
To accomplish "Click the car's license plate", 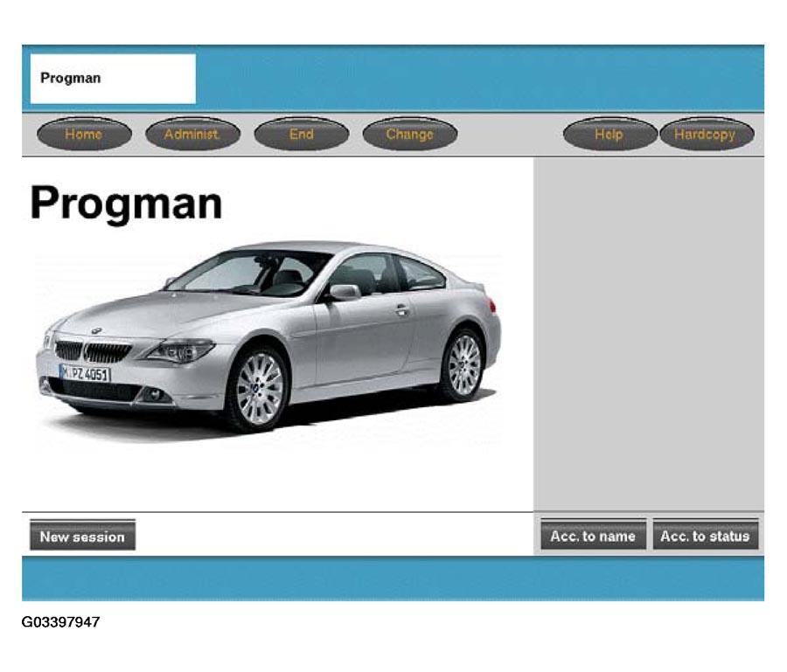I will [85, 373].
